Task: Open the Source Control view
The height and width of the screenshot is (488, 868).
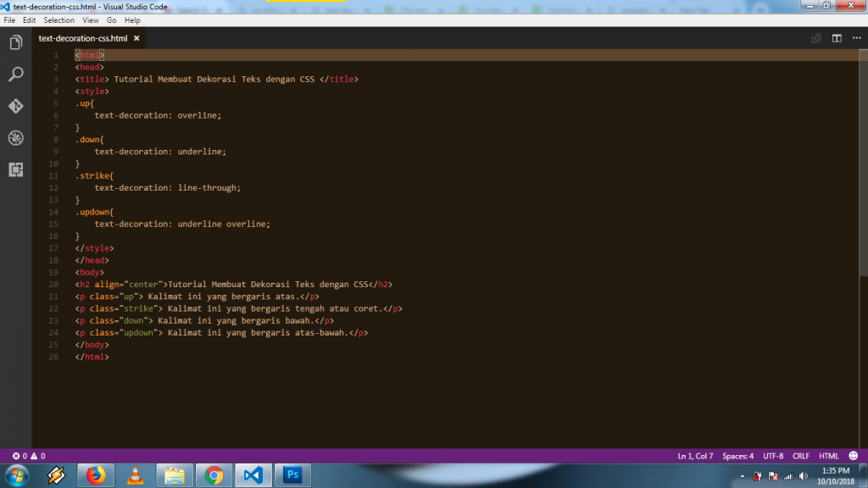Action: [x=15, y=106]
